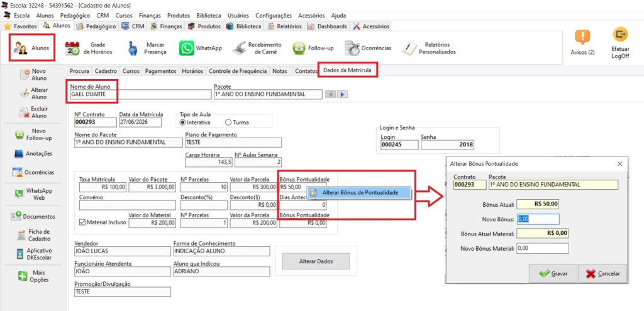This screenshot has height=311, width=644.
Task: Click the Alterar Dados button
Action: 316,261
